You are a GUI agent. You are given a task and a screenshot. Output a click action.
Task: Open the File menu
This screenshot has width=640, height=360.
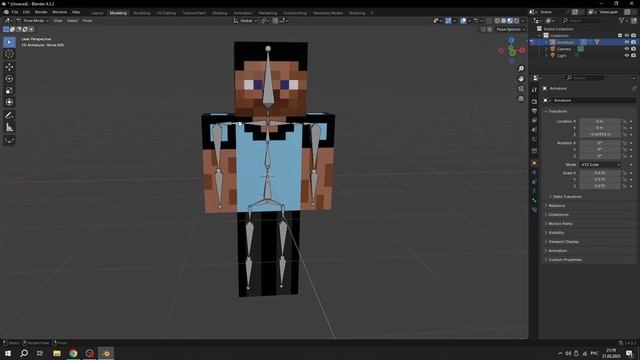[15, 12]
